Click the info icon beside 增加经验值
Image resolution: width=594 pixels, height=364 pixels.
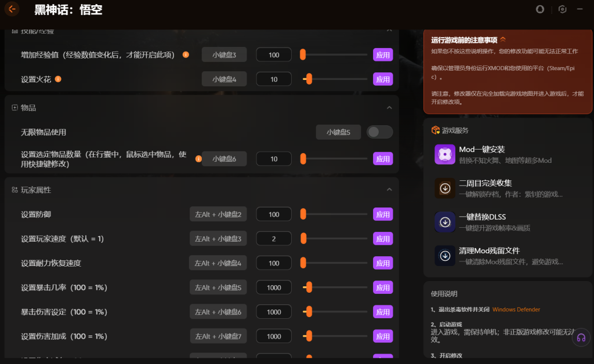[186, 54]
